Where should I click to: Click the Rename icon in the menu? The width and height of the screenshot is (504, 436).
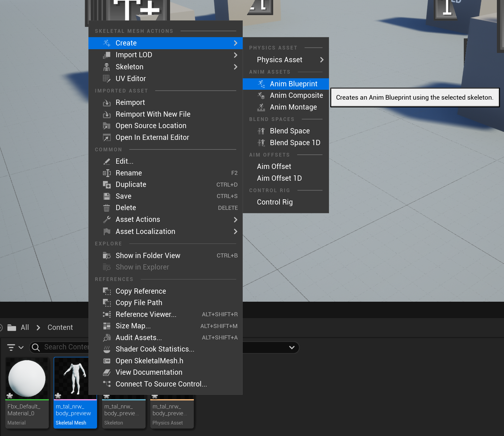(106, 173)
